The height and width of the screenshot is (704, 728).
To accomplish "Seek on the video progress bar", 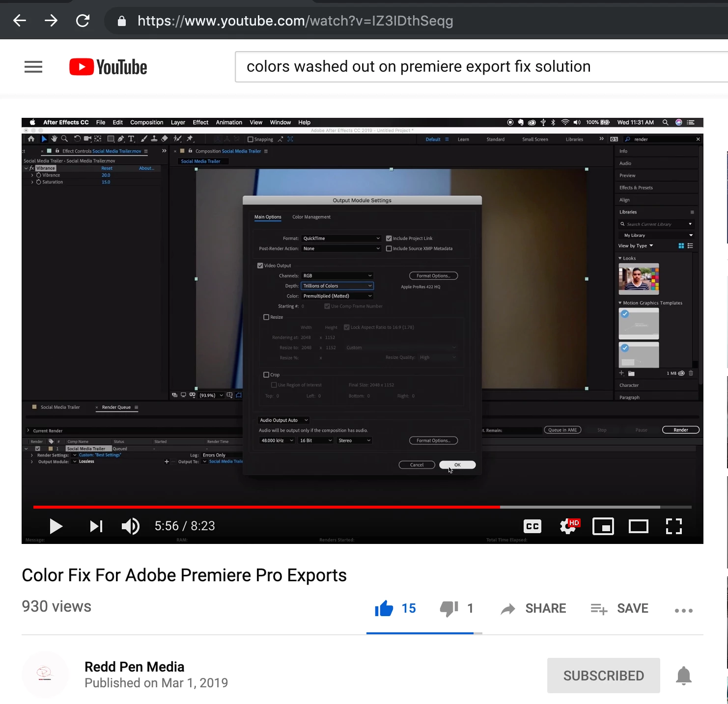I will (363, 507).
